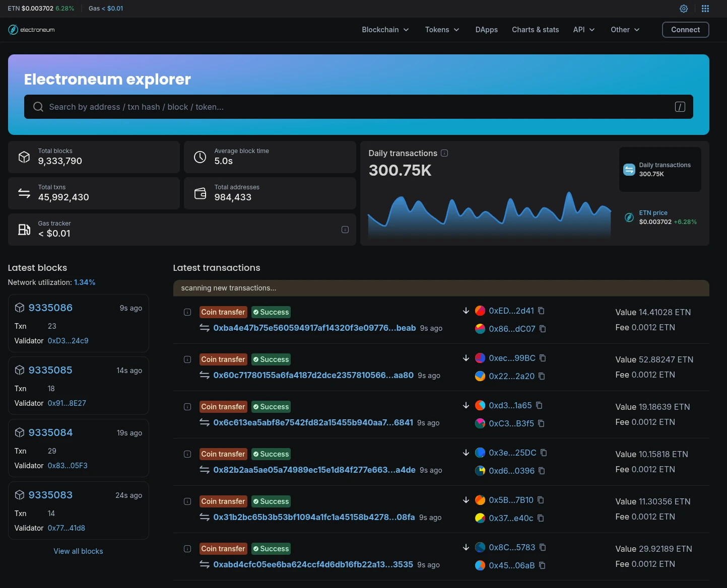This screenshot has height=588, width=727.
Task: Copy address 0x22...2a20
Action: [542, 376]
